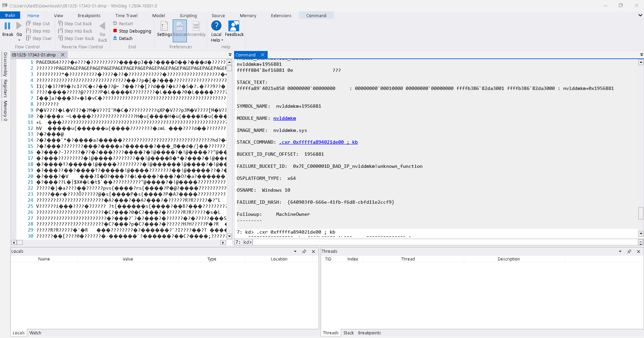This screenshot has height=338, width=644.
Task: Open Locals panel options dropdown
Action: [295, 251]
